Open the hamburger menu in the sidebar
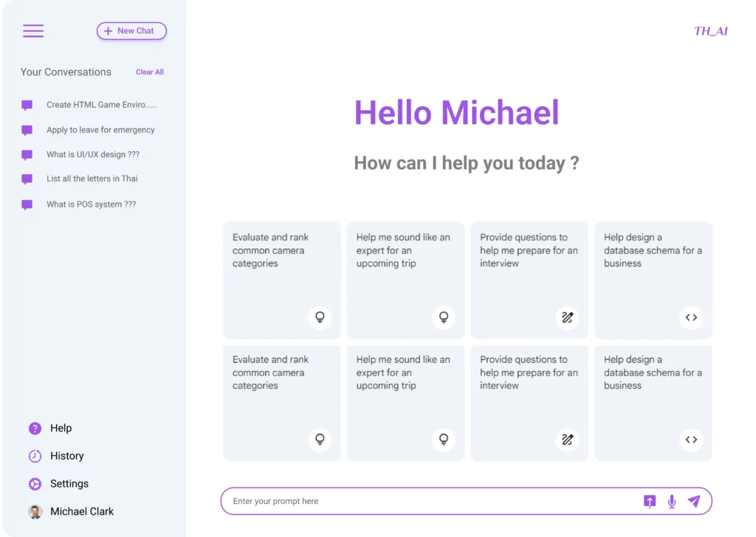756x537 pixels. (x=33, y=31)
